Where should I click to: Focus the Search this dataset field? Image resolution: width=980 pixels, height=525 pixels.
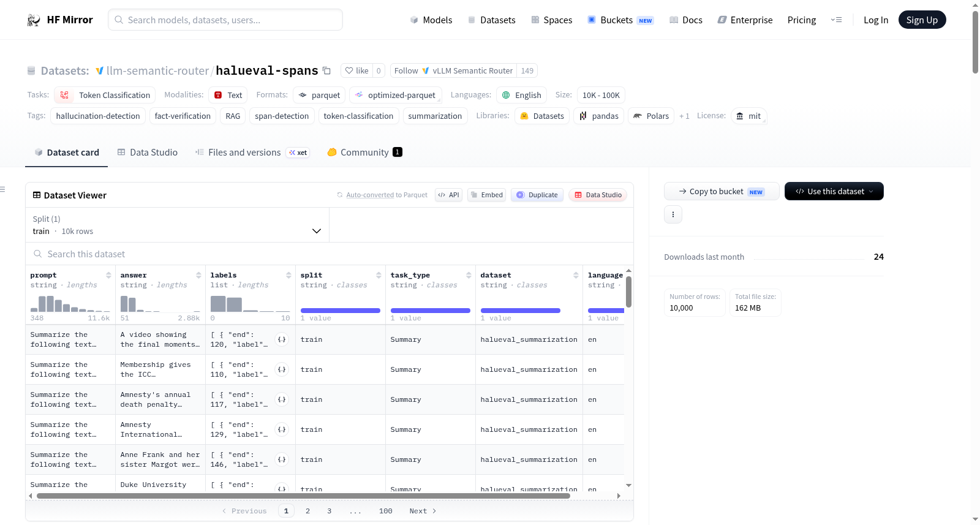(x=330, y=254)
